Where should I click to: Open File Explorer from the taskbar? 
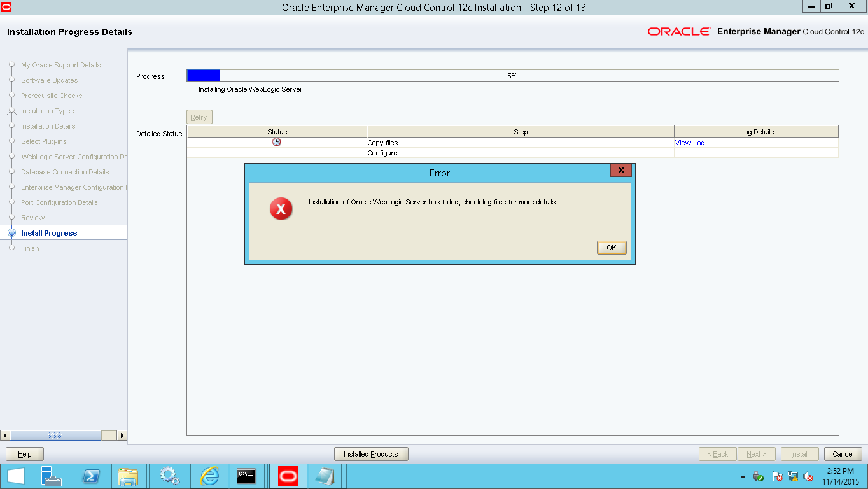click(x=129, y=476)
